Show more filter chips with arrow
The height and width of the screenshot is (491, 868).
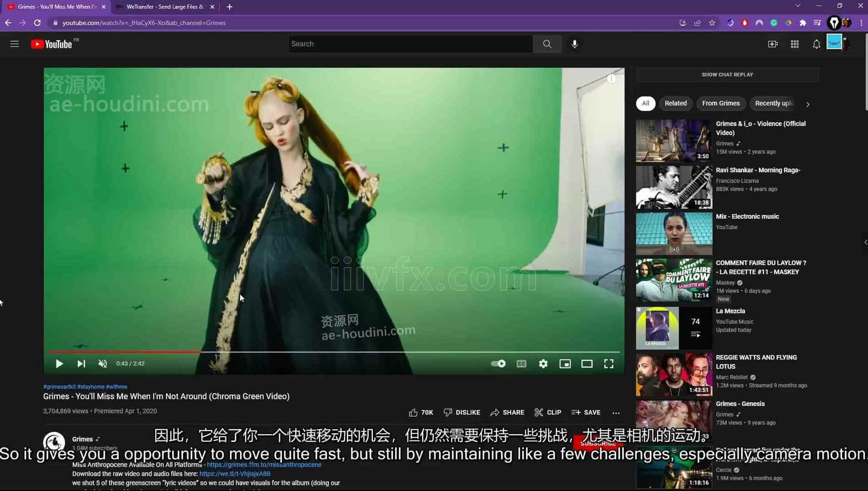tap(808, 104)
